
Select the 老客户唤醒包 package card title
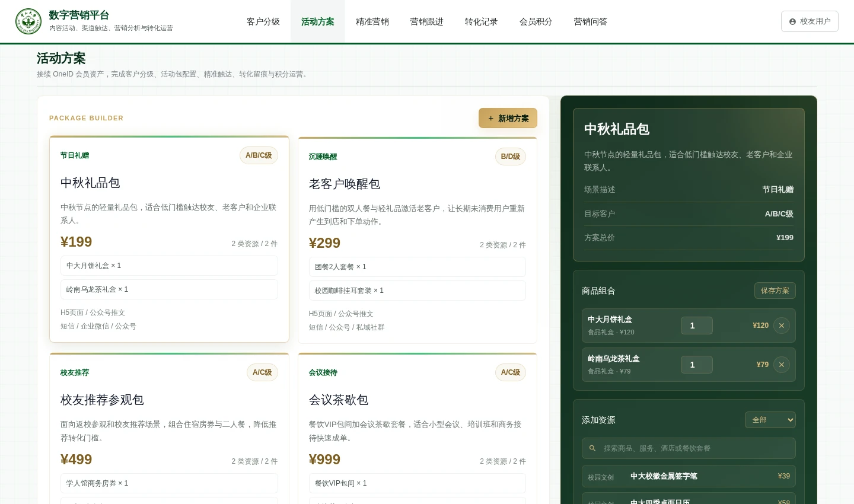tap(345, 184)
